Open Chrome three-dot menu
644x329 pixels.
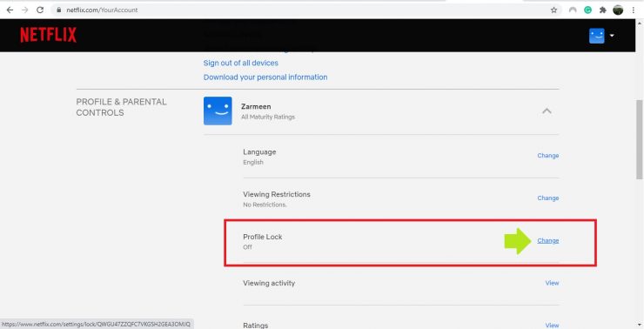point(633,10)
